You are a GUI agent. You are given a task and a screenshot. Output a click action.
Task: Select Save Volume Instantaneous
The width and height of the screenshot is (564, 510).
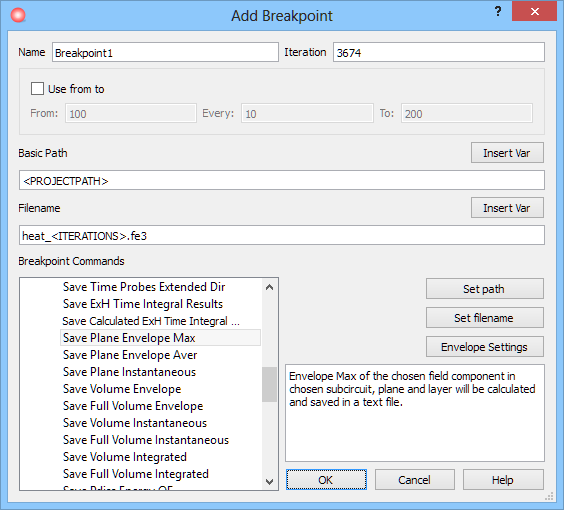point(135,423)
